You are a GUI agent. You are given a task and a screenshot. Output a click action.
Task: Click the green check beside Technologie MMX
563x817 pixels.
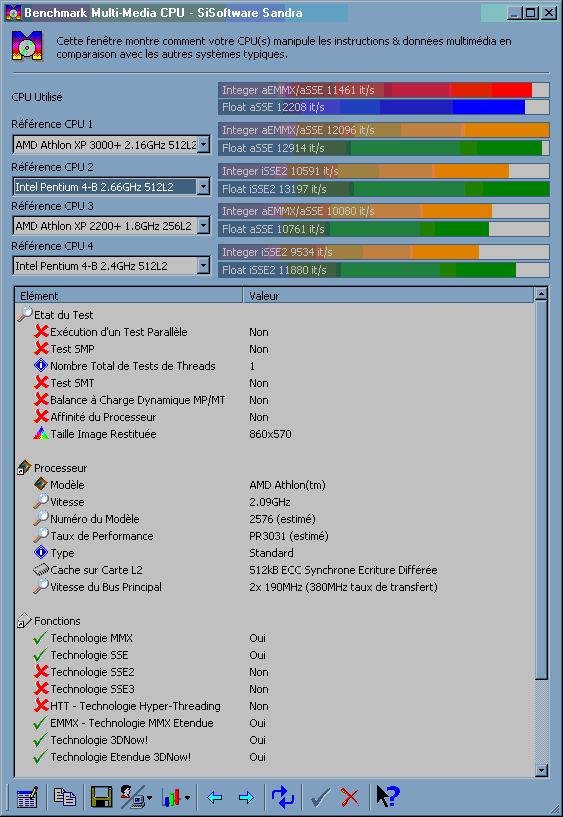click(40, 638)
